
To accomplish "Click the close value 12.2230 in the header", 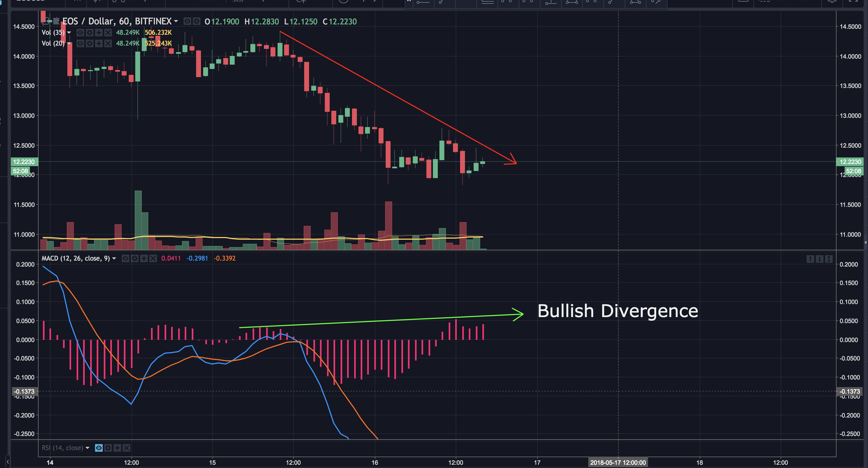I will pyautogui.click(x=342, y=21).
